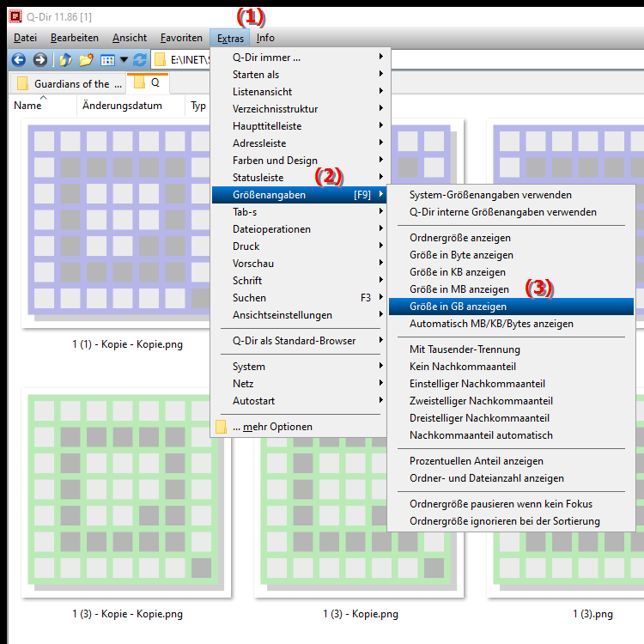Open the Datei menu
The width and height of the screenshot is (644, 644).
tap(25, 38)
